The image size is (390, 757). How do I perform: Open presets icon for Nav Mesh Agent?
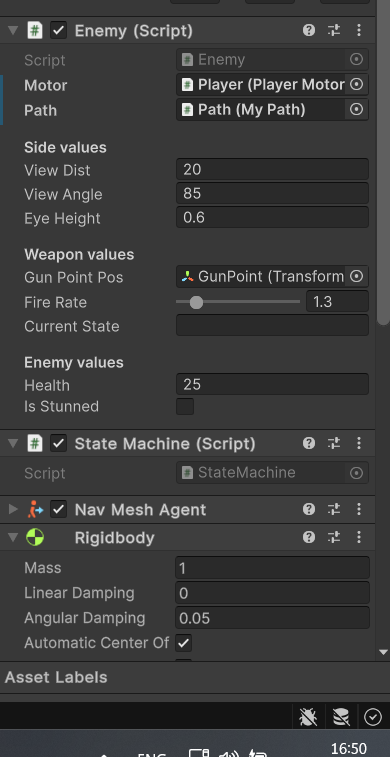[334, 509]
